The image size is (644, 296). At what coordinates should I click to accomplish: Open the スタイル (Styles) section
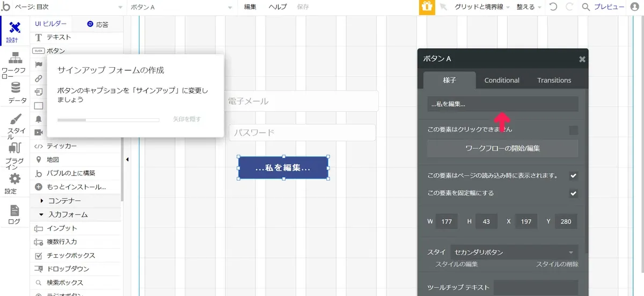[15, 126]
